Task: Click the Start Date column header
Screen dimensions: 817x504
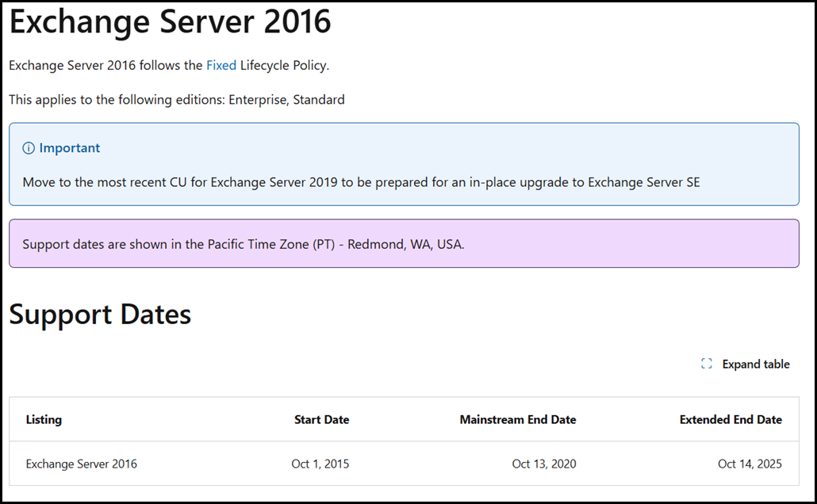Action: tap(321, 419)
